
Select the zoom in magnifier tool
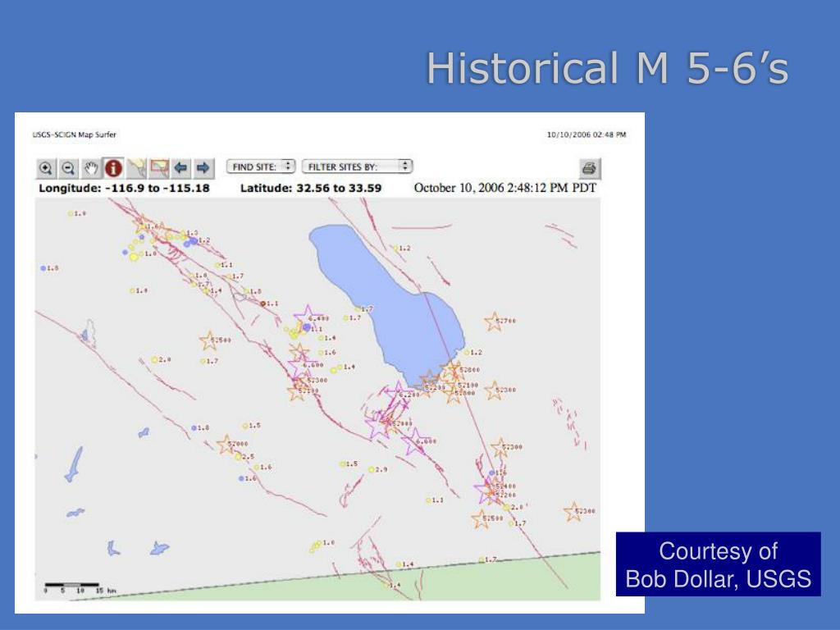tap(46, 168)
